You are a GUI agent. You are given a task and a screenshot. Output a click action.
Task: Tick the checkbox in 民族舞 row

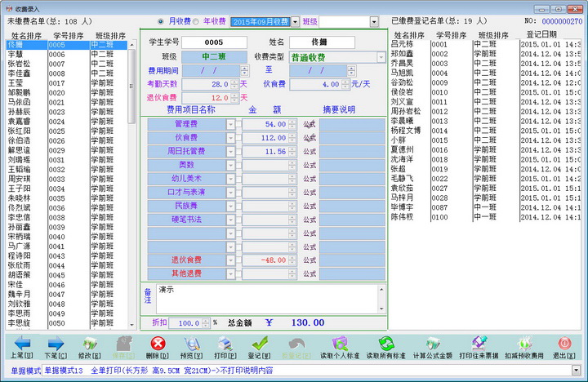tap(238, 206)
